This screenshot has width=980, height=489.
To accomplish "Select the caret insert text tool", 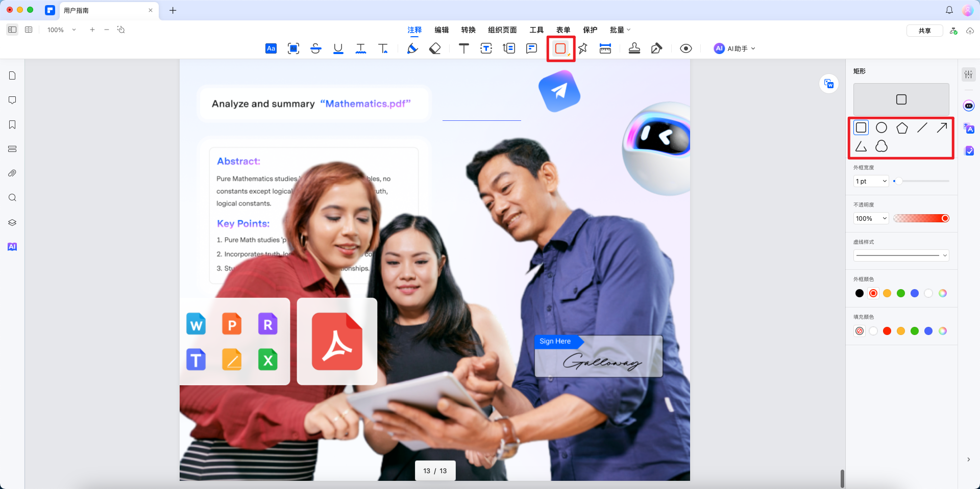I will coord(383,48).
